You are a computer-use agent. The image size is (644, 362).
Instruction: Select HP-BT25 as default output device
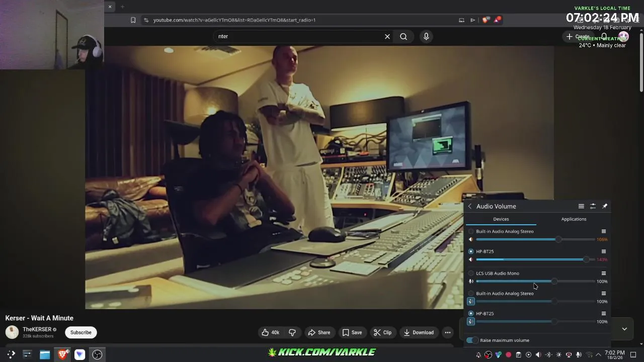(x=471, y=251)
